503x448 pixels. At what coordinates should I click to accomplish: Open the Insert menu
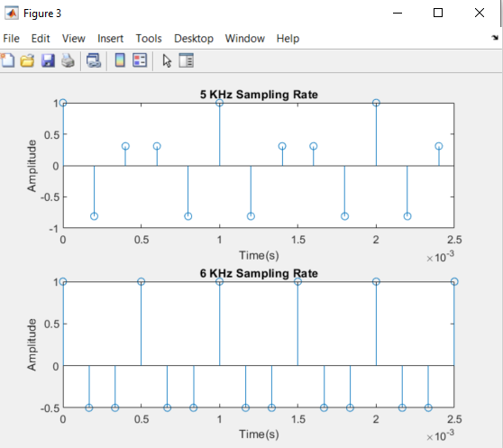coord(110,39)
